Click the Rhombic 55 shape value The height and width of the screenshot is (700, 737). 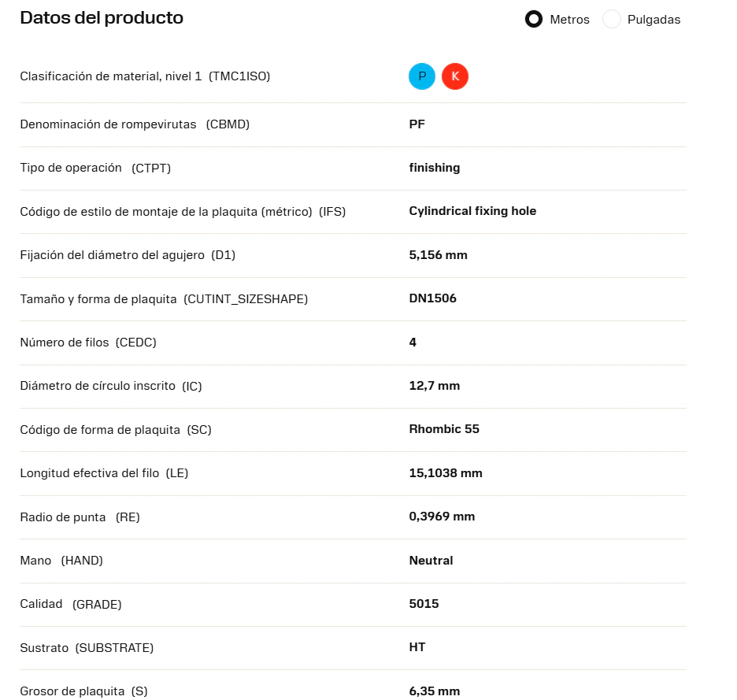coord(444,429)
